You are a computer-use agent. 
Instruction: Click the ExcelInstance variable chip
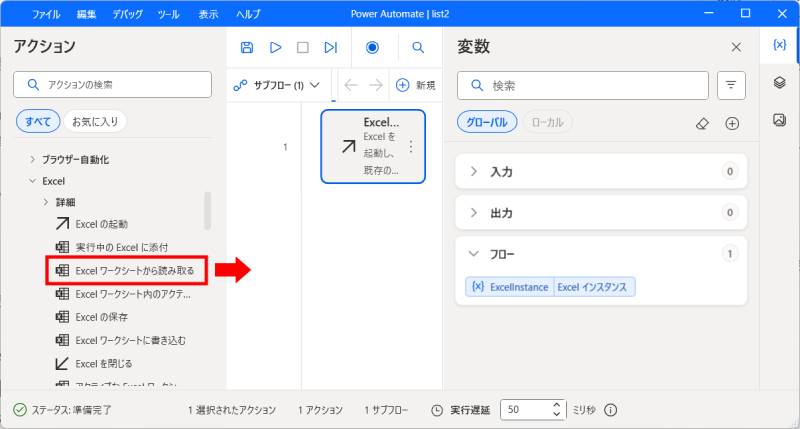point(551,287)
